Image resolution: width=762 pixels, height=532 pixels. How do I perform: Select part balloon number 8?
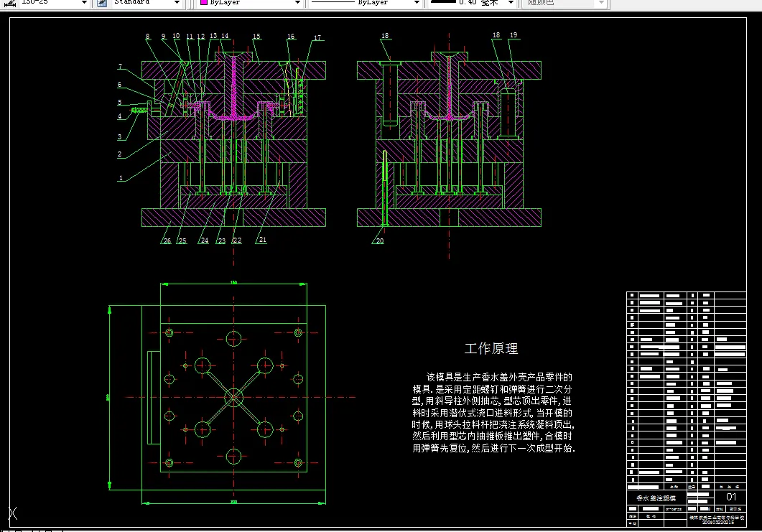[x=148, y=37]
